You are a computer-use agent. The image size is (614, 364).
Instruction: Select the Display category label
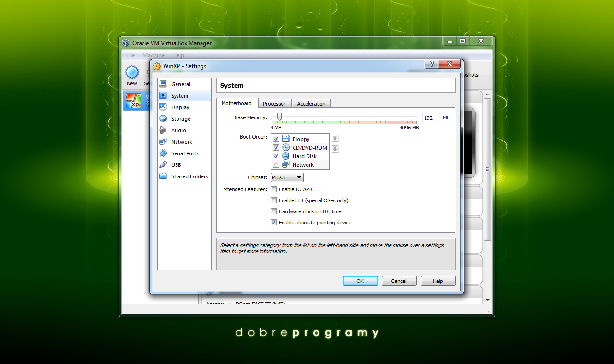point(180,107)
